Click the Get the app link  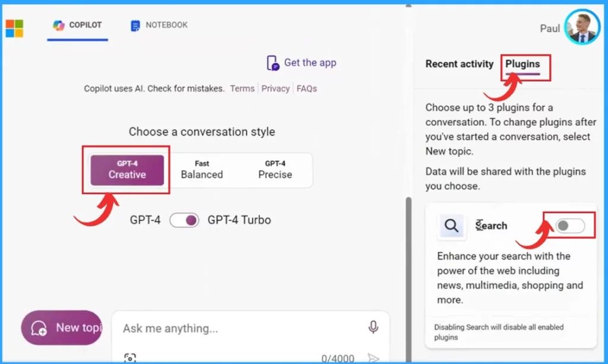[x=302, y=63]
